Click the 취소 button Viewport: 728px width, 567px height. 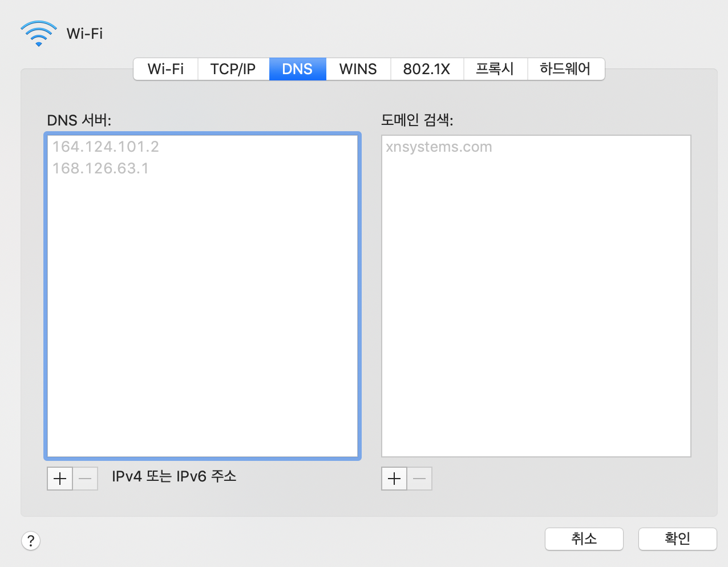pyautogui.click(x=584, y=538)
